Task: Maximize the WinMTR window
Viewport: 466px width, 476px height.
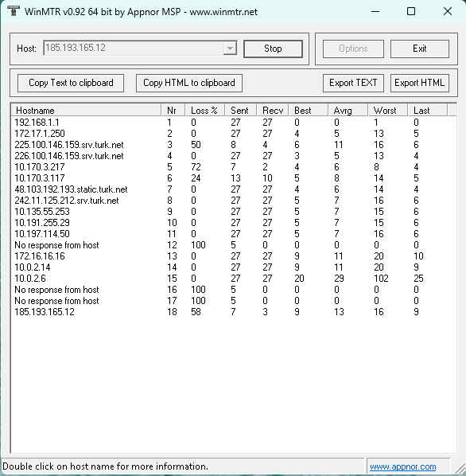Action: [411, 11]
